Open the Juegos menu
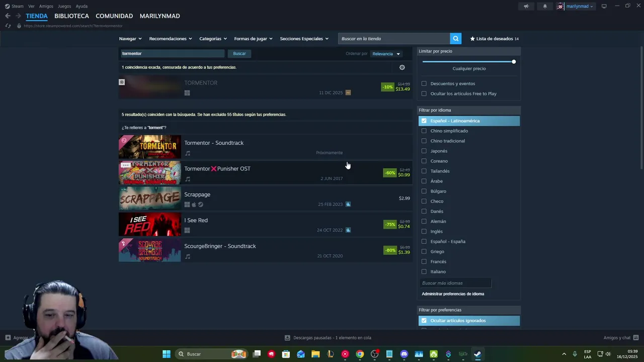Viewport: 644px width, 362px height. [64, 6]
